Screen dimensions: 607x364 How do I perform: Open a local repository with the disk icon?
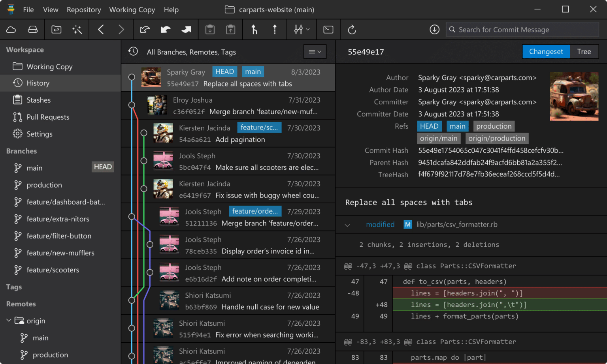coord(32,29)
